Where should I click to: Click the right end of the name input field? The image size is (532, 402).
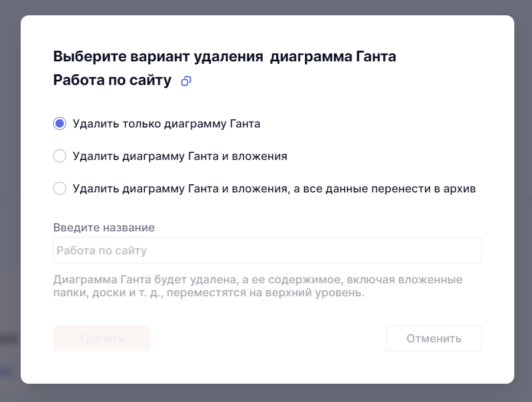[466, 250]
